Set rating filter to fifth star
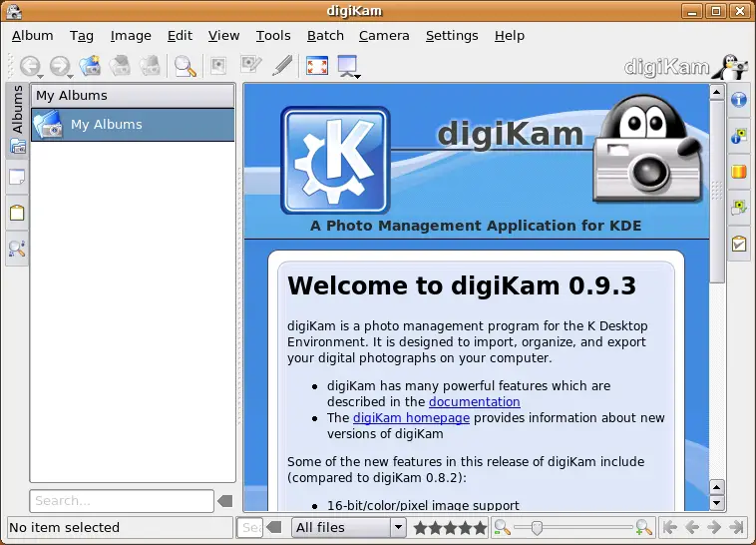 click(x=480, y=528)
